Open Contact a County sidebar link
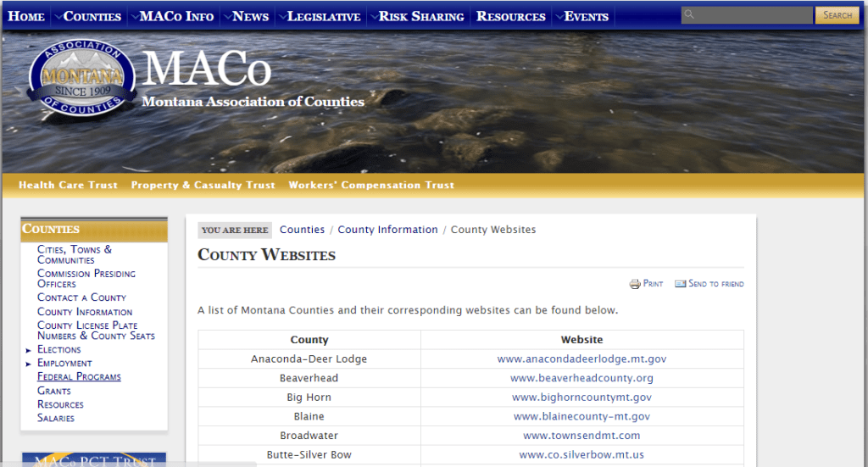Image resolution: width=868 pixels, height=467 pixels. (x=82, y=297)
